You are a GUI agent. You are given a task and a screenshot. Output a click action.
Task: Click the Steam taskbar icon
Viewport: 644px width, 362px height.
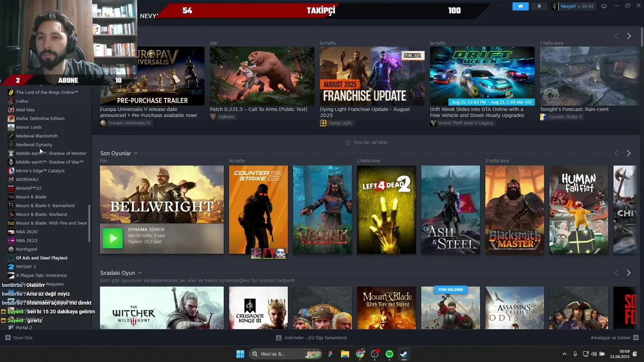[404, 354]
